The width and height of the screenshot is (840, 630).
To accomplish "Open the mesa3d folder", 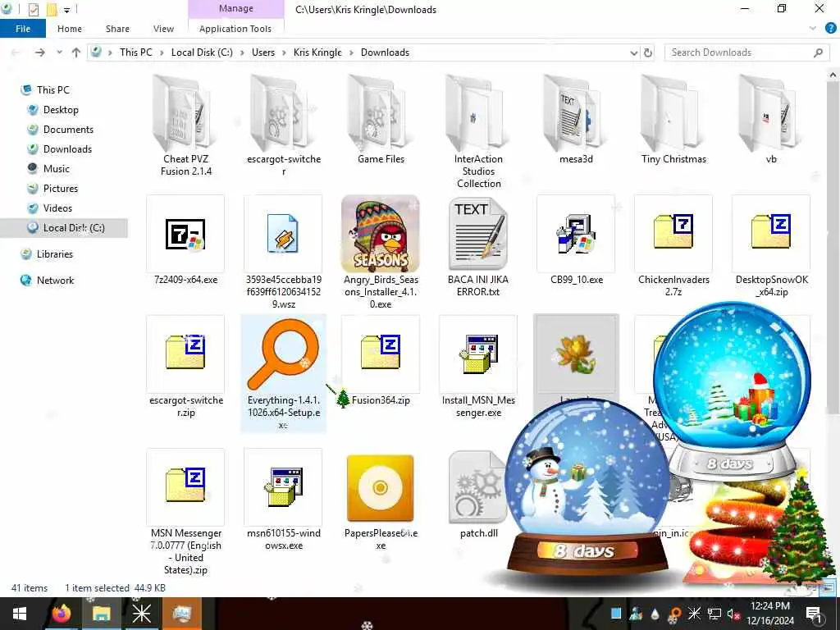I will [x=576, y=120].
